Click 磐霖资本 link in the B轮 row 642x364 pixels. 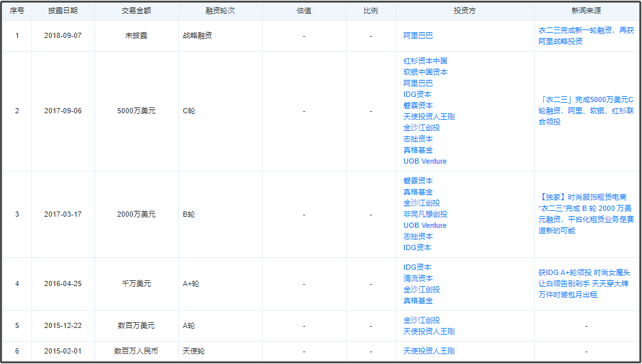pos(418,181)
